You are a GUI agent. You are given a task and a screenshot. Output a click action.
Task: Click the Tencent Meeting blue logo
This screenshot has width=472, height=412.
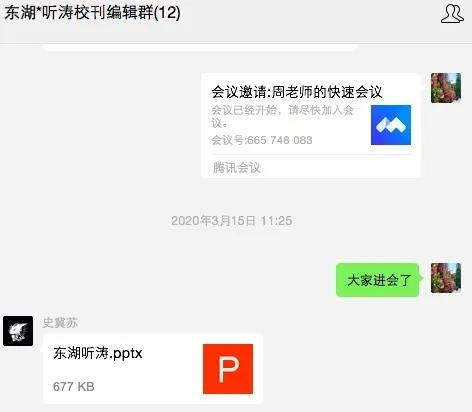pyautogui.click(x=391, y=125)
